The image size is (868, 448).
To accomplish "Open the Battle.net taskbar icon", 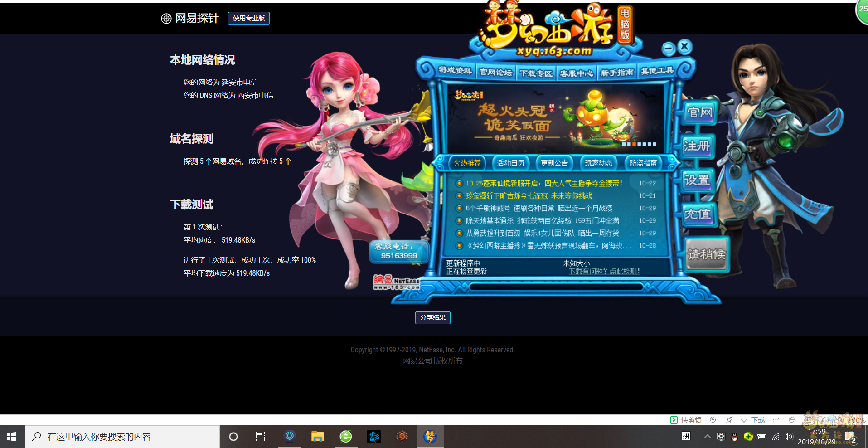I will point(374,437).
